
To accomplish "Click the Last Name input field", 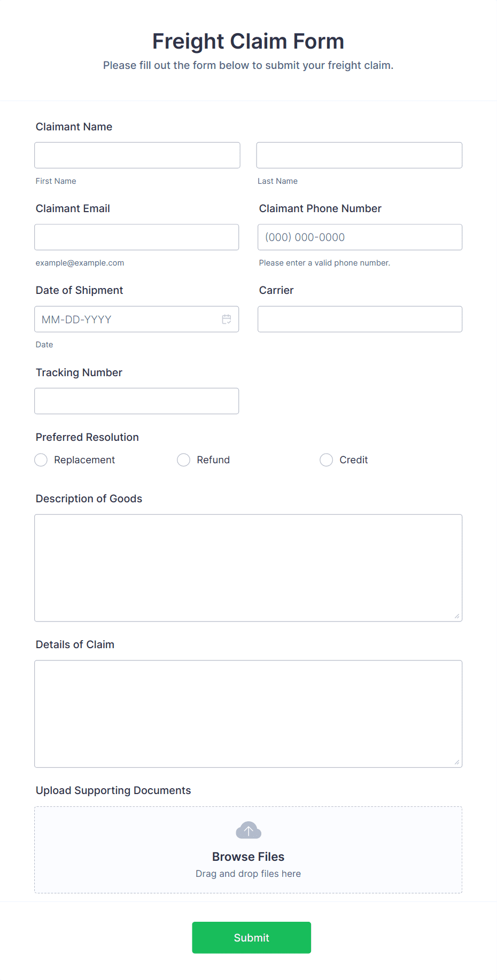I will pos(359,155).
